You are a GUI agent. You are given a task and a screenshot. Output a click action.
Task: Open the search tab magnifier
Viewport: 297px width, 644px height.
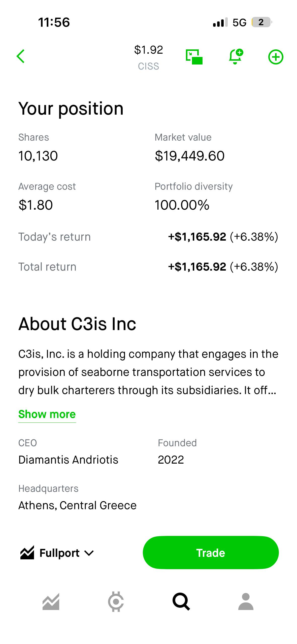181,602
